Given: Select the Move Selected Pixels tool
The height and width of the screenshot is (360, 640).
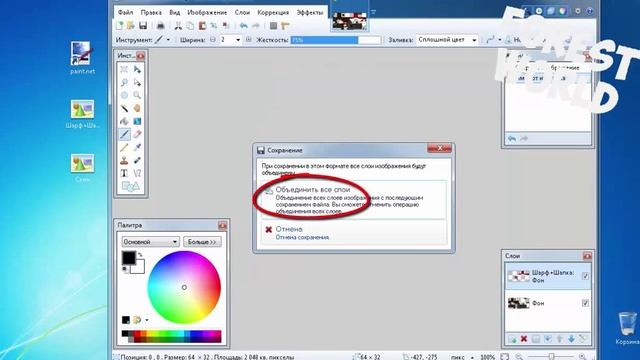Looking at the screenshot, I should (137, 69).
